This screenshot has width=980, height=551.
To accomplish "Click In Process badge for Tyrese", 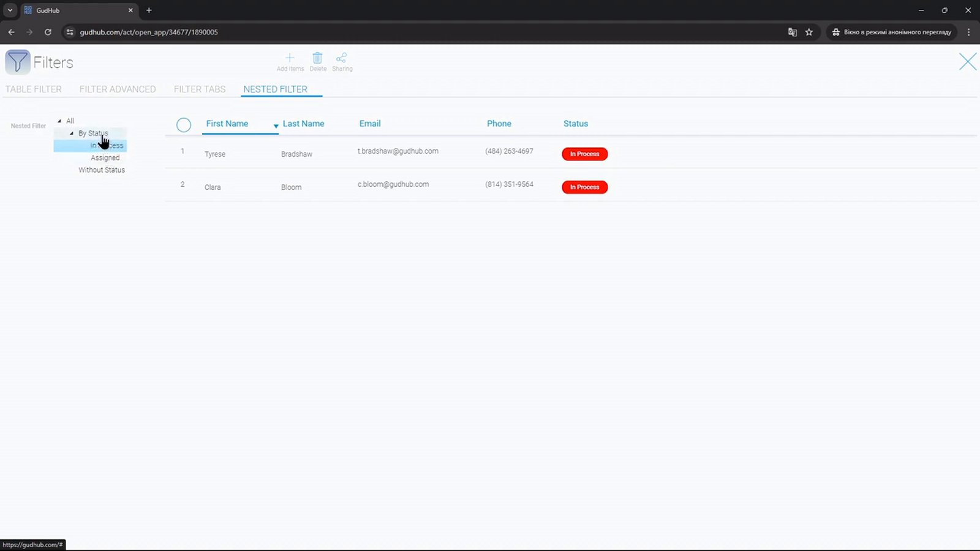I will (x=585, y=154).
